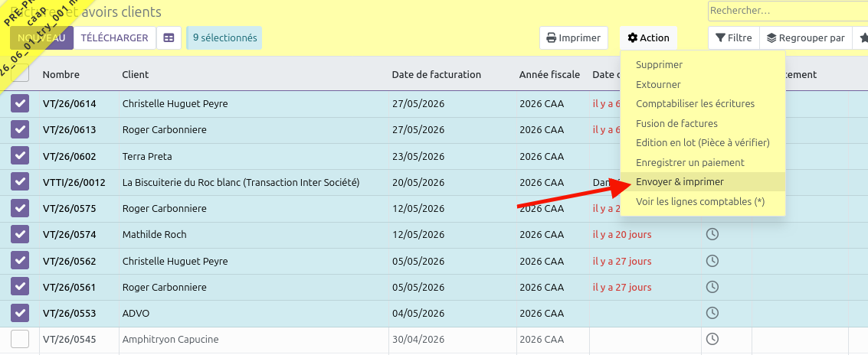Sort by the Nombre column header

[61, 75]
